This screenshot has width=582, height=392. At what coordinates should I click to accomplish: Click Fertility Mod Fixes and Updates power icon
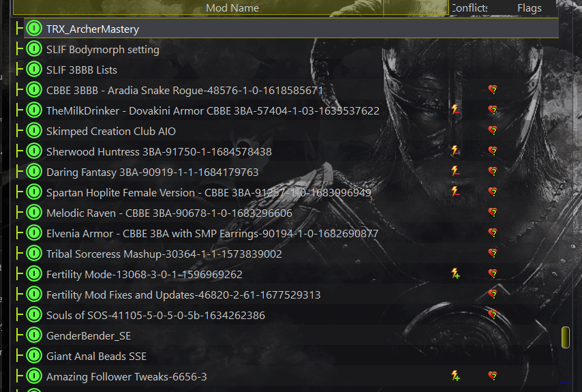pyautogui.click(x=34, y=295)
